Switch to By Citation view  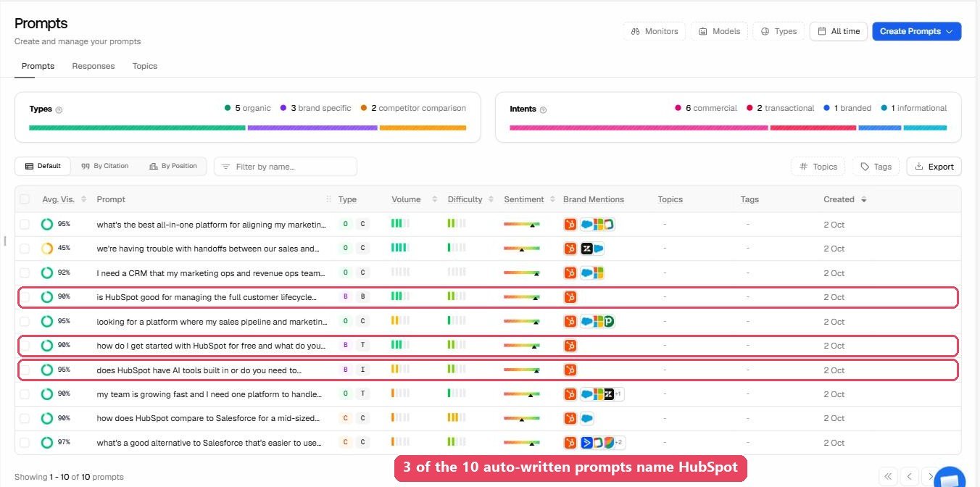tap(104, 166)
